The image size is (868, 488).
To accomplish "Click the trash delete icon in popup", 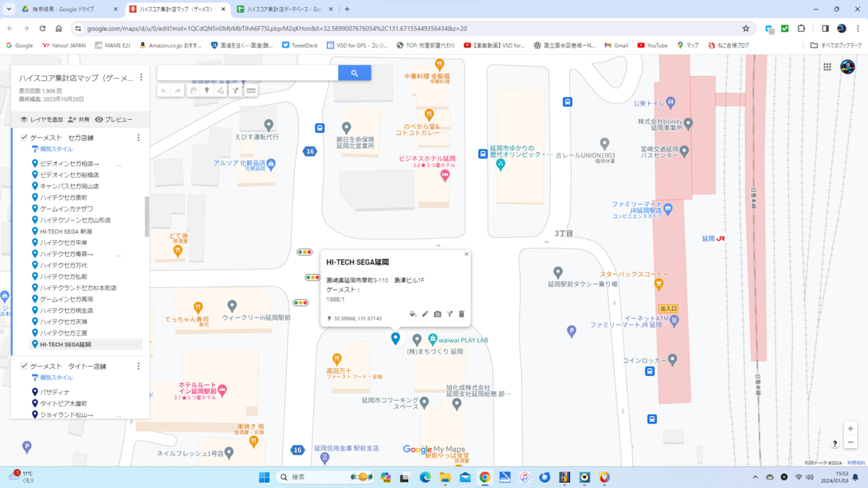I will click(461, 314).
